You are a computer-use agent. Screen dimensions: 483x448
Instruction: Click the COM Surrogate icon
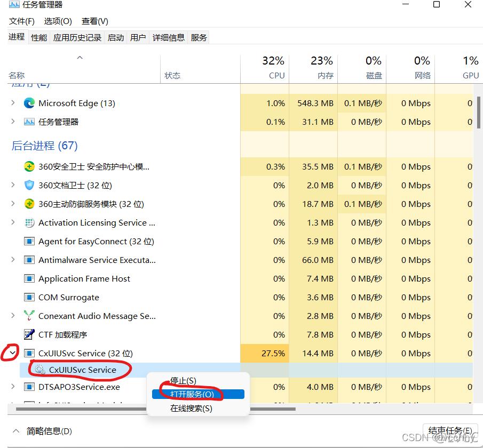point(29,298)
